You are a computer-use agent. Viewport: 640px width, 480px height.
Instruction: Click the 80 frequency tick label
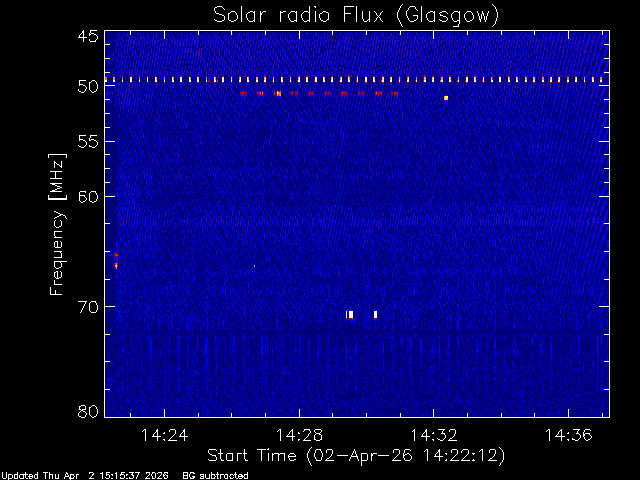[88, 411]
